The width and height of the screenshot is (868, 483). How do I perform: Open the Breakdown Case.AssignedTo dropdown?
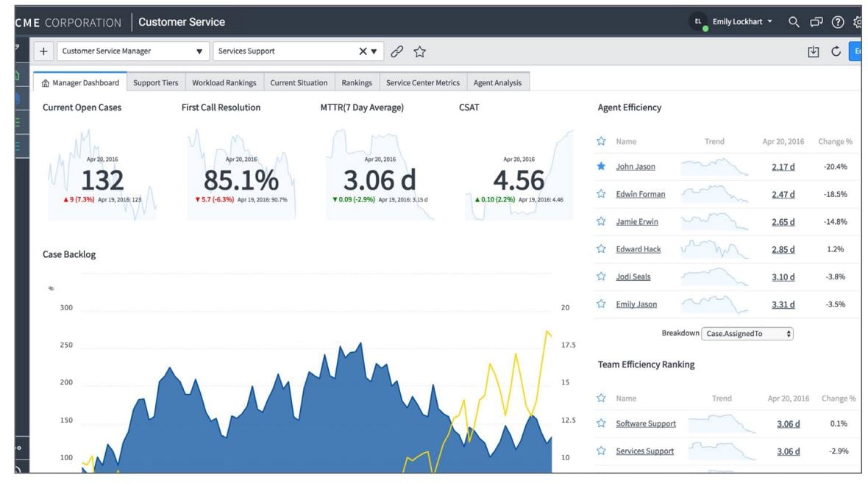coord(747,334)
